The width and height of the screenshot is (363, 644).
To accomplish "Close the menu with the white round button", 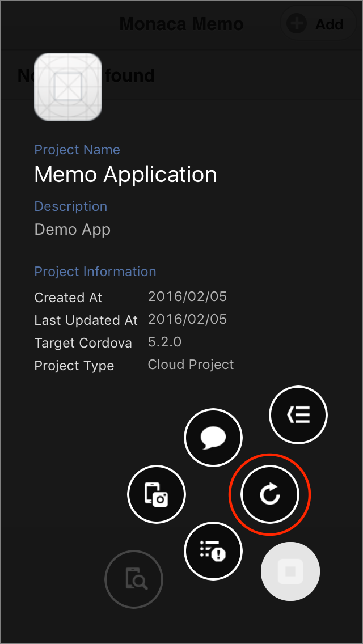I will [290, 571].
